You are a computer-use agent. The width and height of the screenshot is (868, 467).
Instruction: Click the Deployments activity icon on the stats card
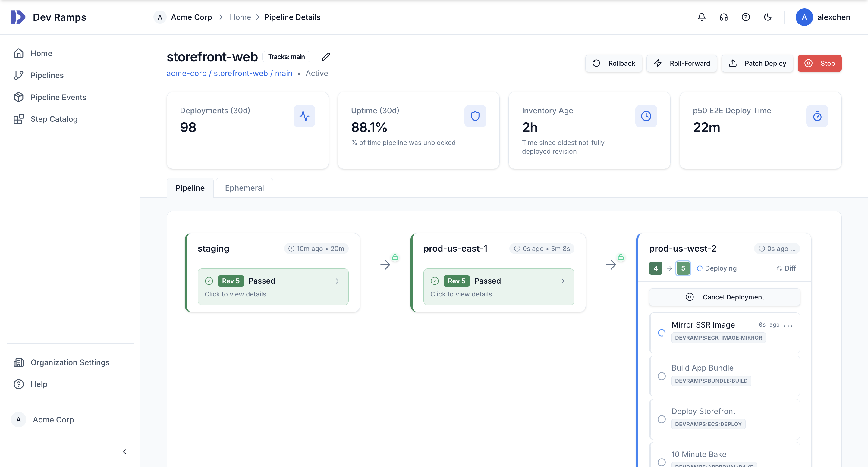pos(304,116)
